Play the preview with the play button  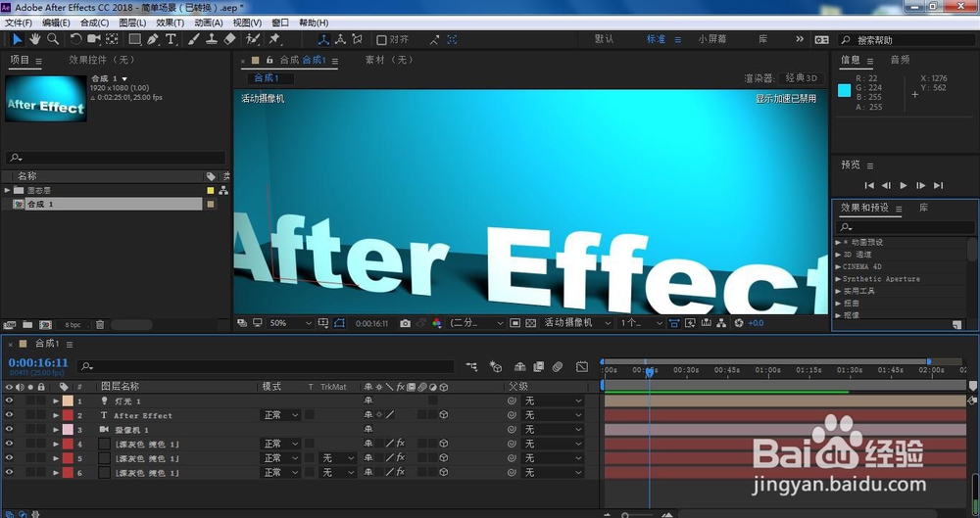point(904,185)
